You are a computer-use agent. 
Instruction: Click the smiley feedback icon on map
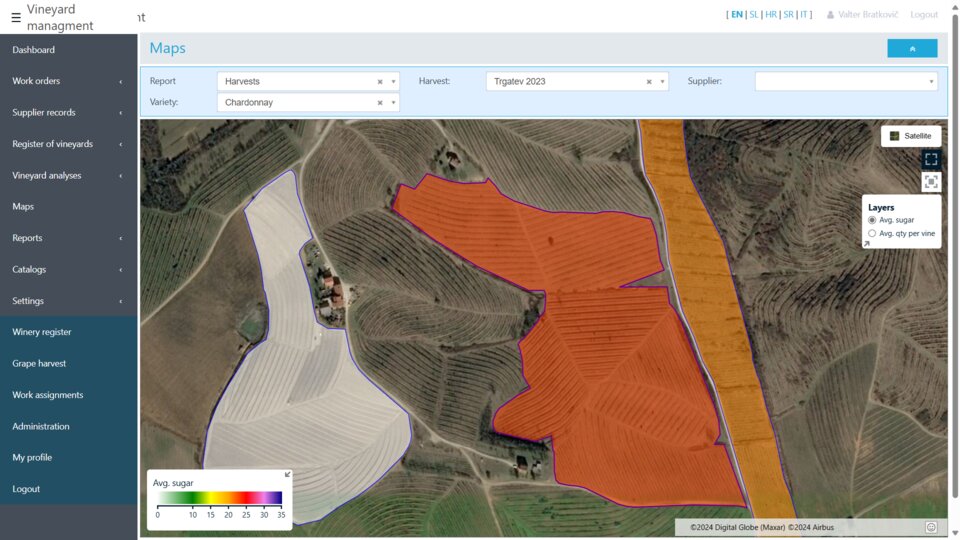[931, 527]
